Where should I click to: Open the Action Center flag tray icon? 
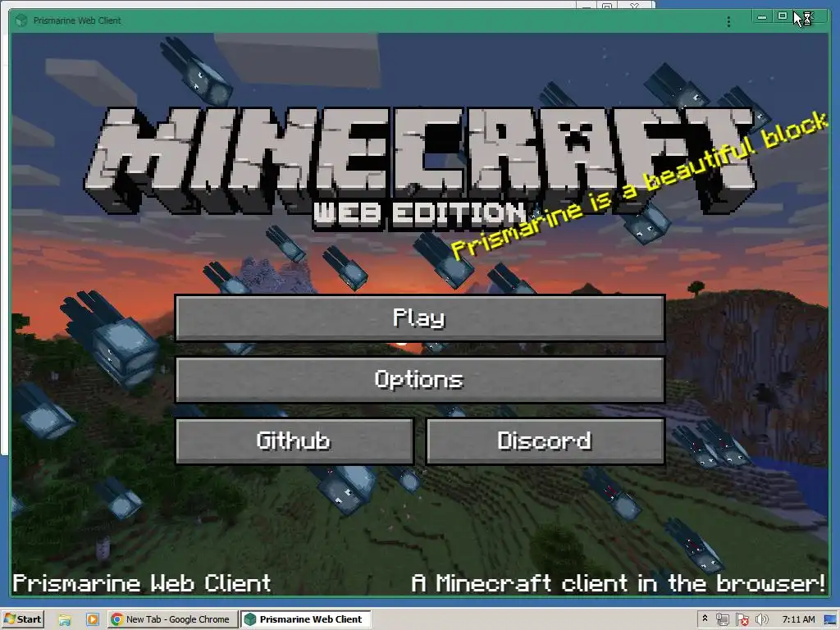tap(742, 620)
